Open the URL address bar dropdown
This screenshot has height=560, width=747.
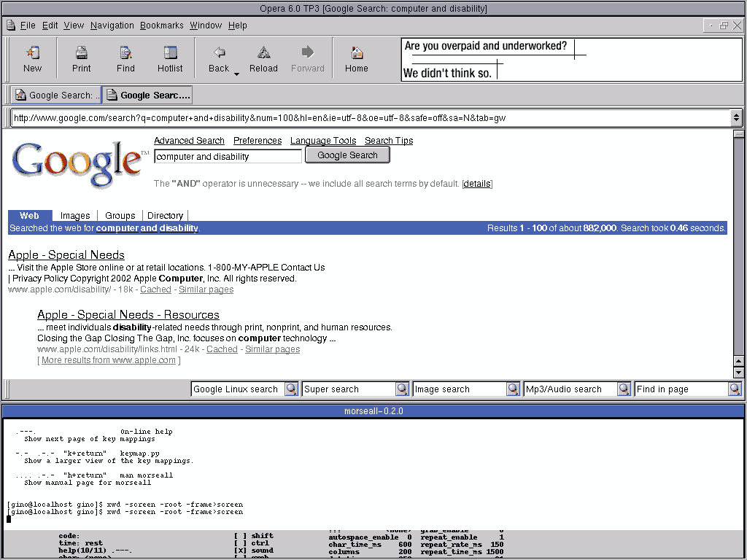click(x=736, y=117)
